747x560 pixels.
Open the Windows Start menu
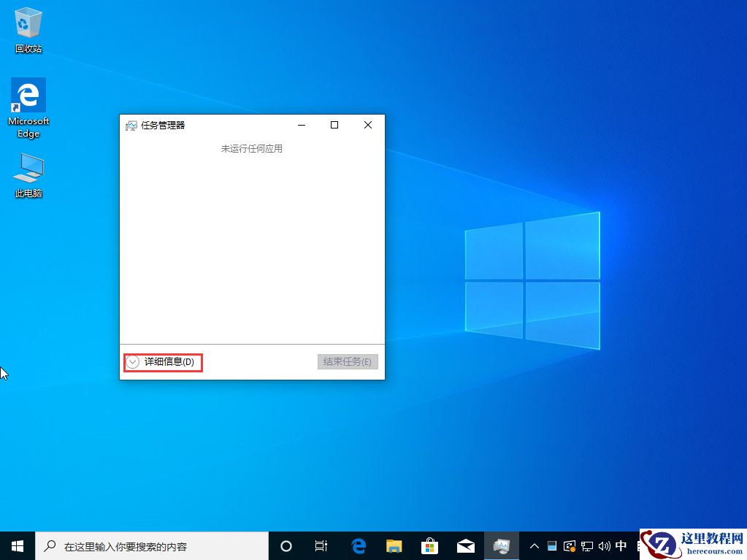pos(16,545)
